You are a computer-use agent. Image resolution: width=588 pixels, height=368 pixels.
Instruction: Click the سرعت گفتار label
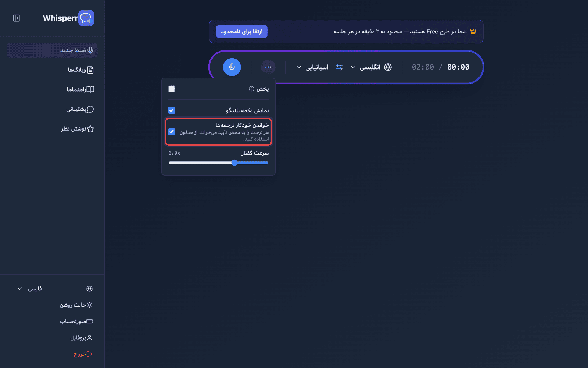point(255,153)
